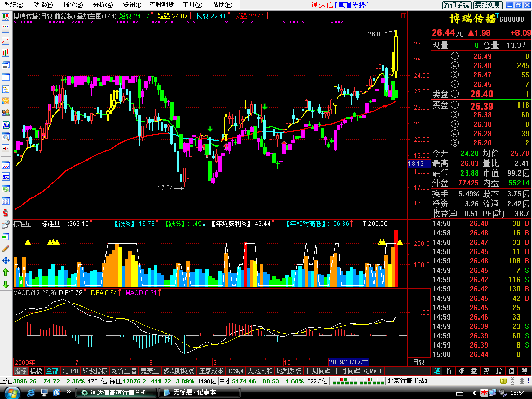The height and width of the screenshot is (399, 532).
Task: Select the 地利系统 tab
Action: coord(289,371)
